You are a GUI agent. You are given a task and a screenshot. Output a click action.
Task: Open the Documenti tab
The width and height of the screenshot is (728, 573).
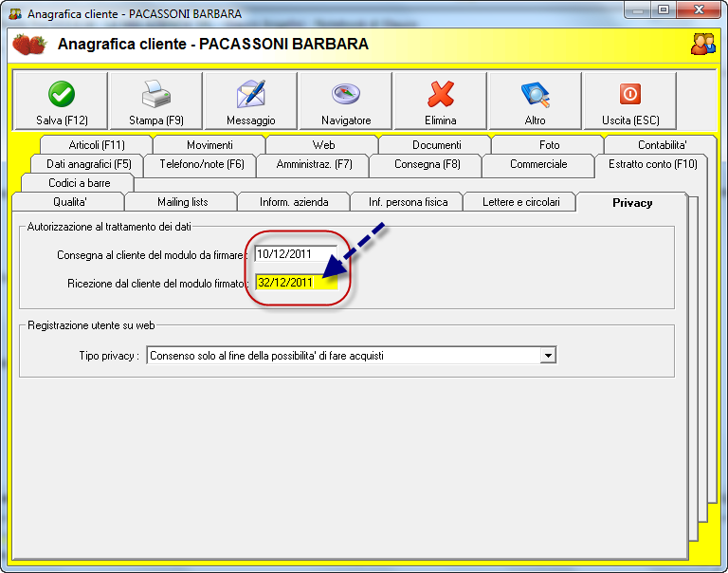[436, 145]
